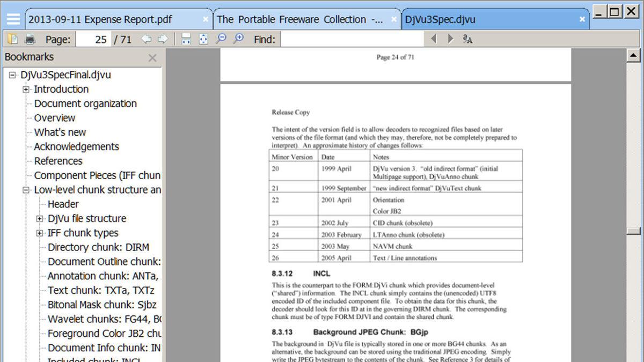Collapse the Low-level chunk structure node
644x362 pixels.
(x=25, y=190)
